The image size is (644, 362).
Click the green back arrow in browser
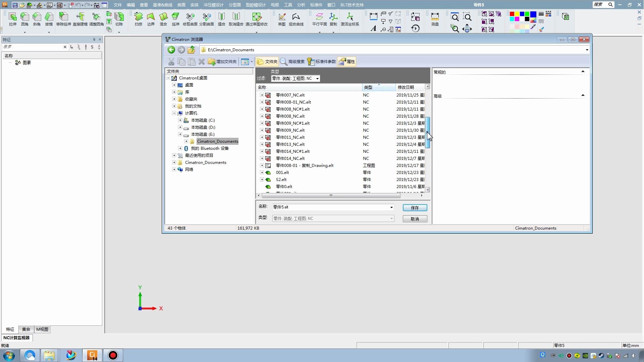pyautogui.click(x=171, y=50)
